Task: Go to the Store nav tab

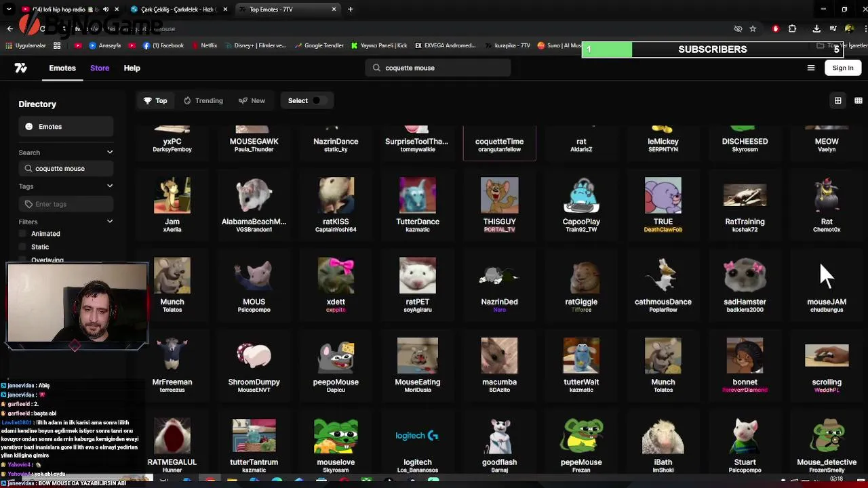Action: [x=100, y=68]
